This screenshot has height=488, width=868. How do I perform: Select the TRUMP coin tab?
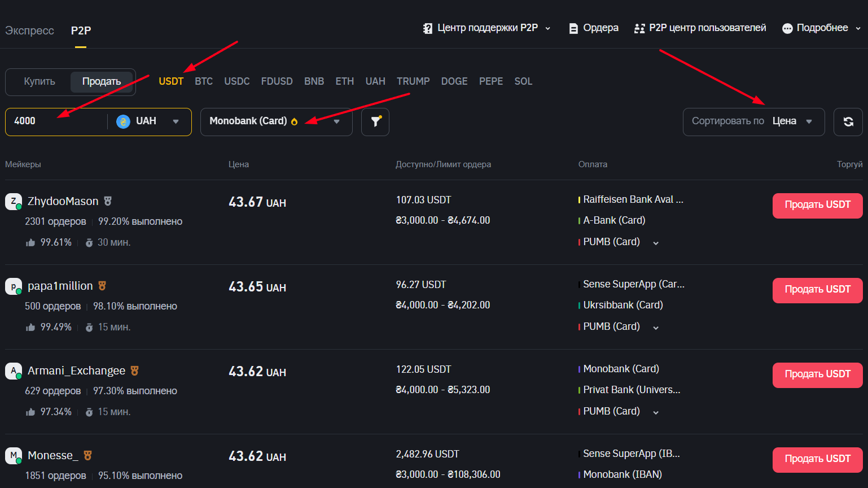[413, 81]
